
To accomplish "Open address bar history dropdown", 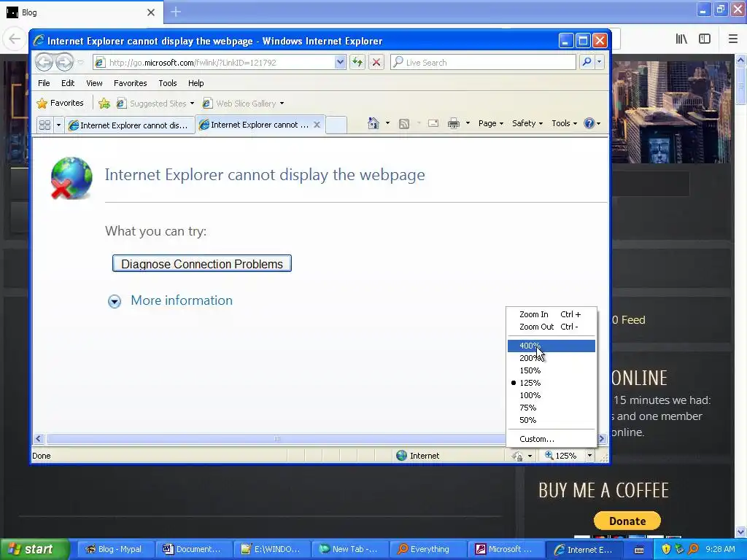I will point(340,62).
